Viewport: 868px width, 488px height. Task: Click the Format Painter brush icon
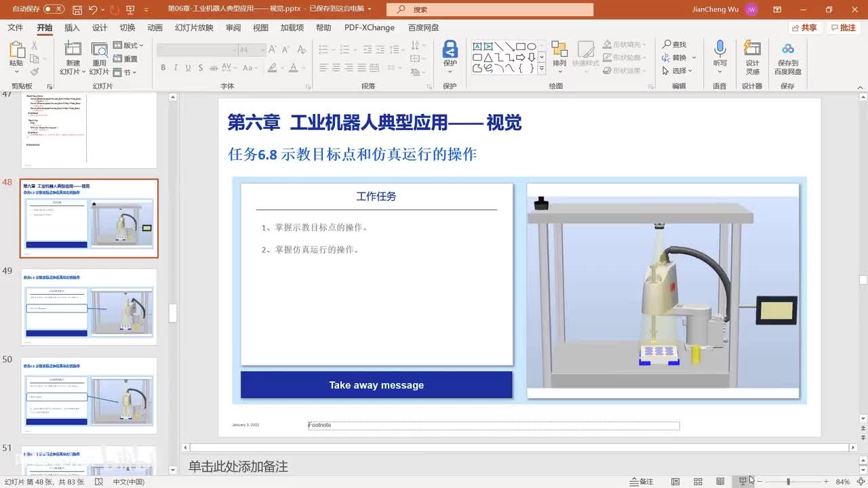[34, 71]
